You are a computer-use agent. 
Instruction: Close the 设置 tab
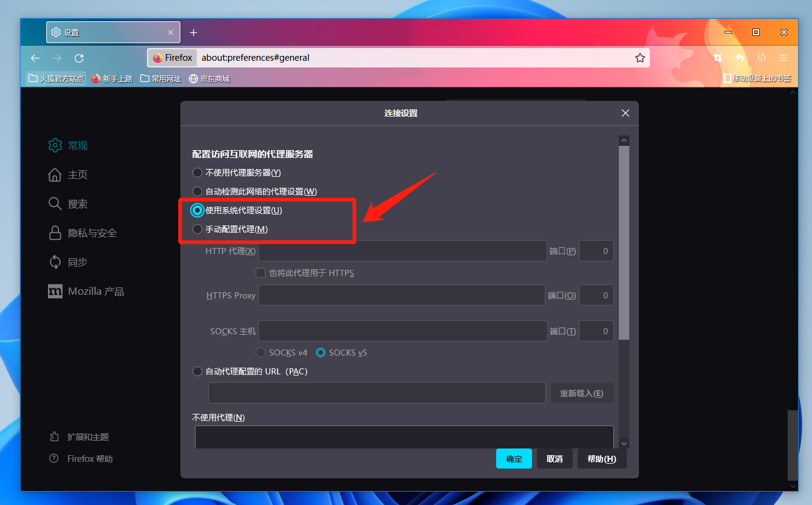171,32
